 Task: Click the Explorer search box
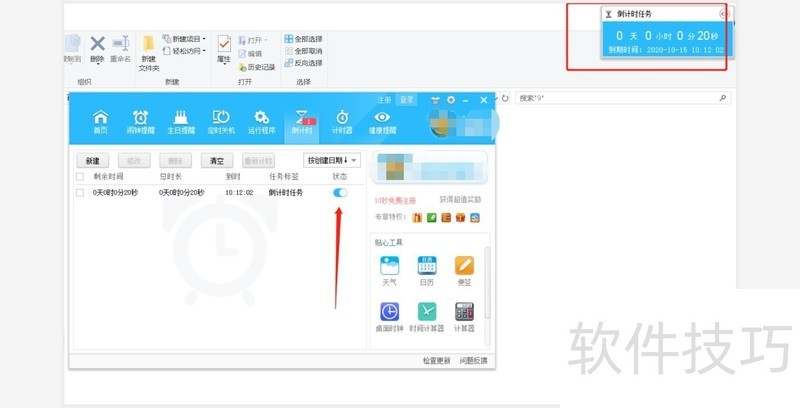click(x=622, y=98)
